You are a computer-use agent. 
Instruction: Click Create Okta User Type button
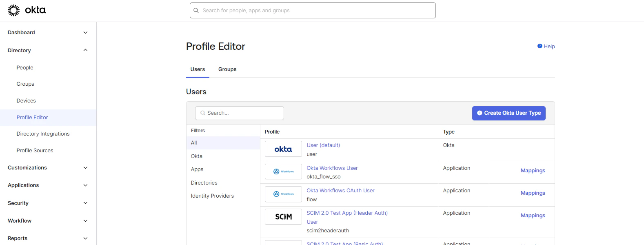point(509,113)
